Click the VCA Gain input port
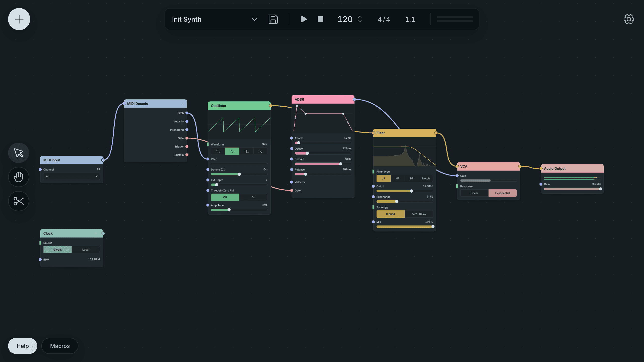This screenshot has height=362, width=644. point(457,176)
